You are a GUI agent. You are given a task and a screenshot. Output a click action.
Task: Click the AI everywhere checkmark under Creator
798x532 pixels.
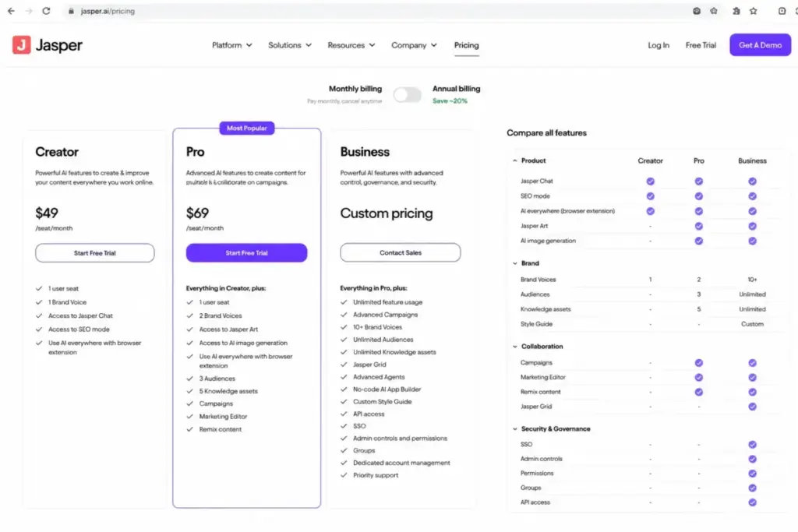tap(651, 210)
